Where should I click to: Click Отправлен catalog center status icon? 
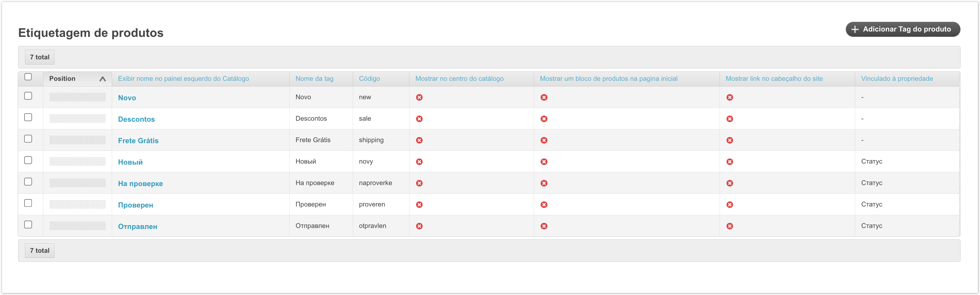(x=419, y=226)
